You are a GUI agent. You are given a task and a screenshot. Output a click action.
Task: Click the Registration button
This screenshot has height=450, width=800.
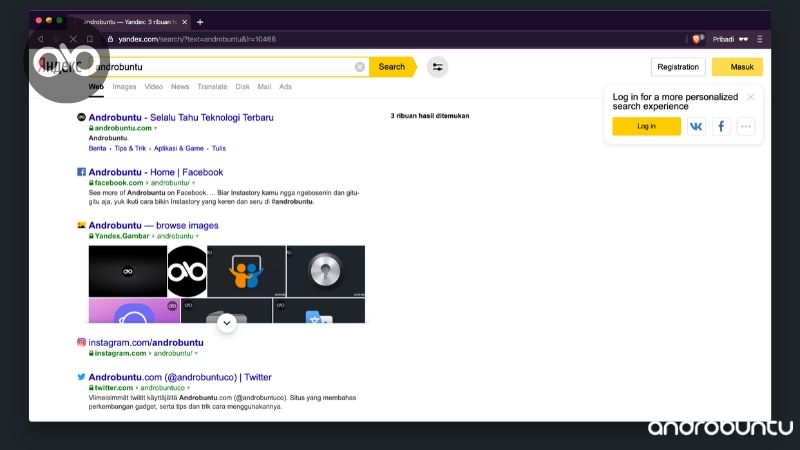click(x=678, y=67)
